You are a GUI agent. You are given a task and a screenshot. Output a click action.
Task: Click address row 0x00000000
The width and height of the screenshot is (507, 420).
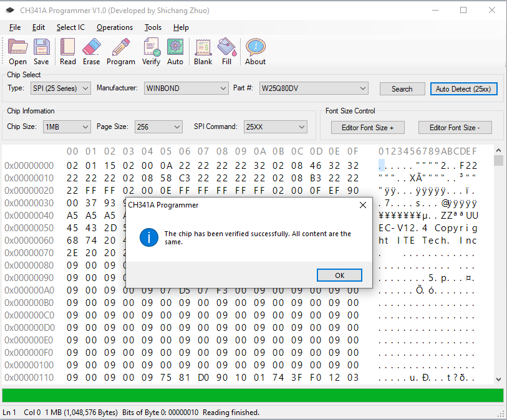tap(29, 166)
